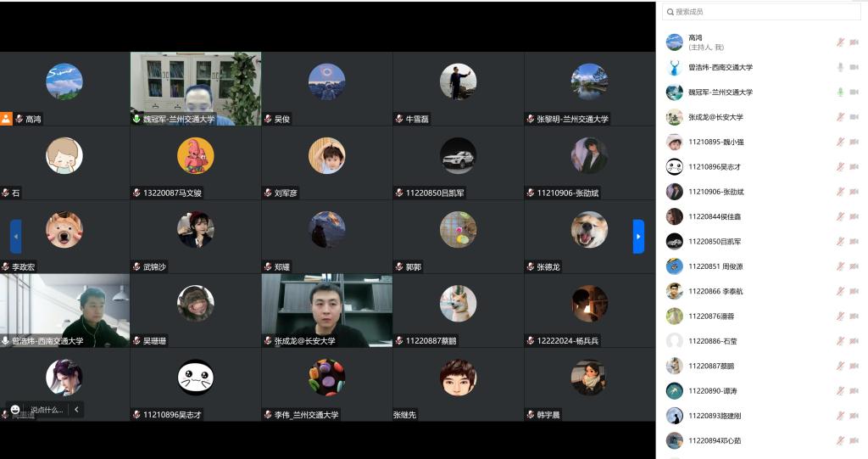Click 11210895-魏小强 in the member list
The image size is (868, 459).
[715, 142]
